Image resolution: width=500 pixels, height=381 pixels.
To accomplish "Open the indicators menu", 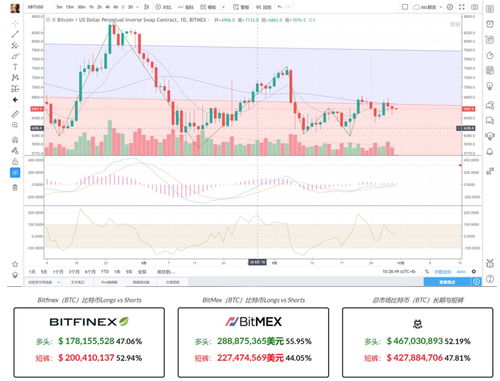I will tap(186, 7).
